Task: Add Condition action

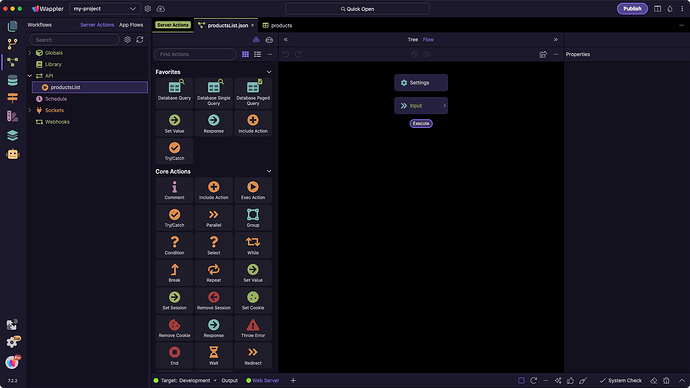Action: point(174,245)
